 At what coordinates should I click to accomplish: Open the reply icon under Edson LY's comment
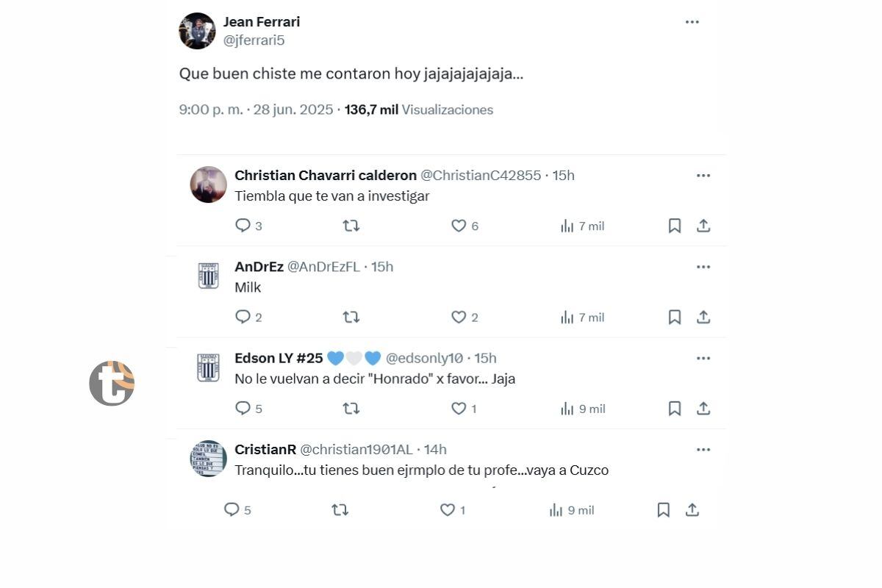[243, 408]
